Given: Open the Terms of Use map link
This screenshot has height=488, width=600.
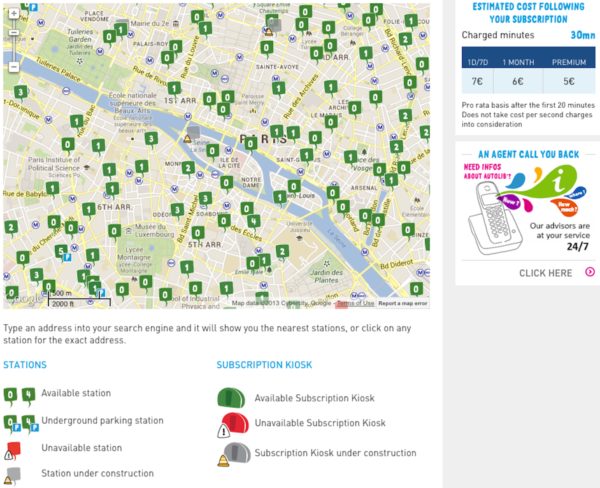Looking at the screenshot, I should [x=355, y=303].
